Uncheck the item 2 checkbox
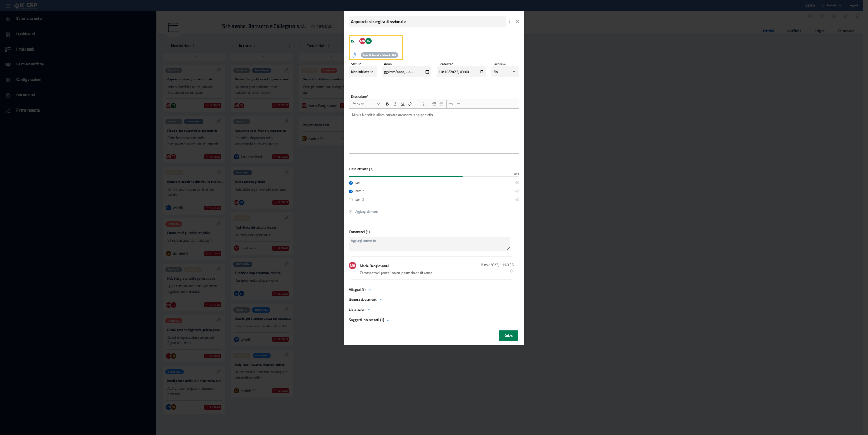 pyautogui.click(x=351, y=191)
